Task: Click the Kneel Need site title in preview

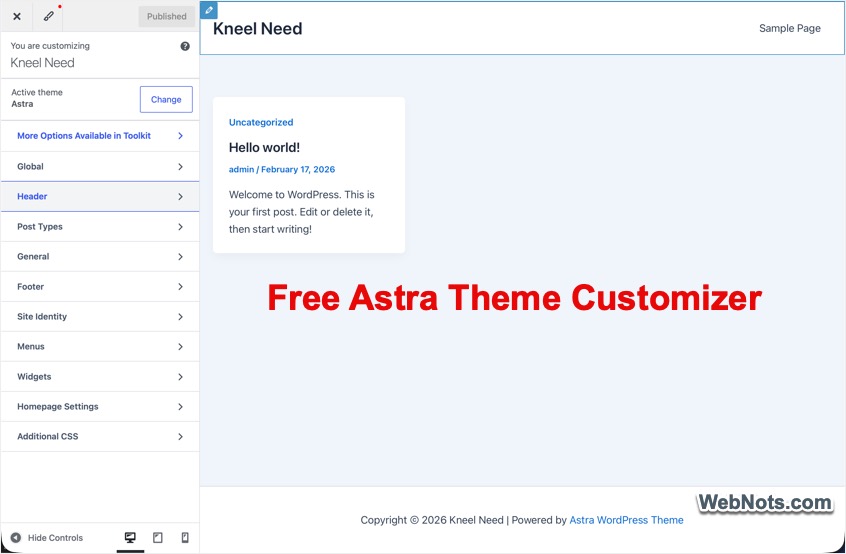Action: (257, 29)
